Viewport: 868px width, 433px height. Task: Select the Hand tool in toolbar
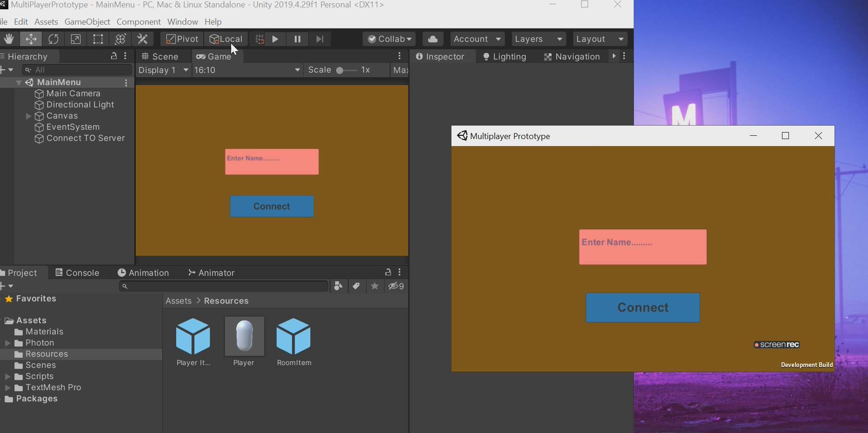click(9, 39)
